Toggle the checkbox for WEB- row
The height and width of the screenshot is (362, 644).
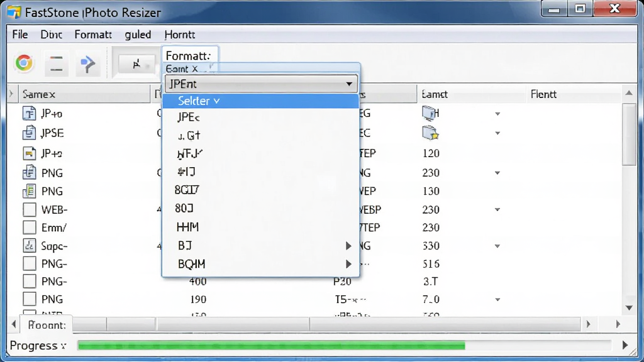coord(29,209)
